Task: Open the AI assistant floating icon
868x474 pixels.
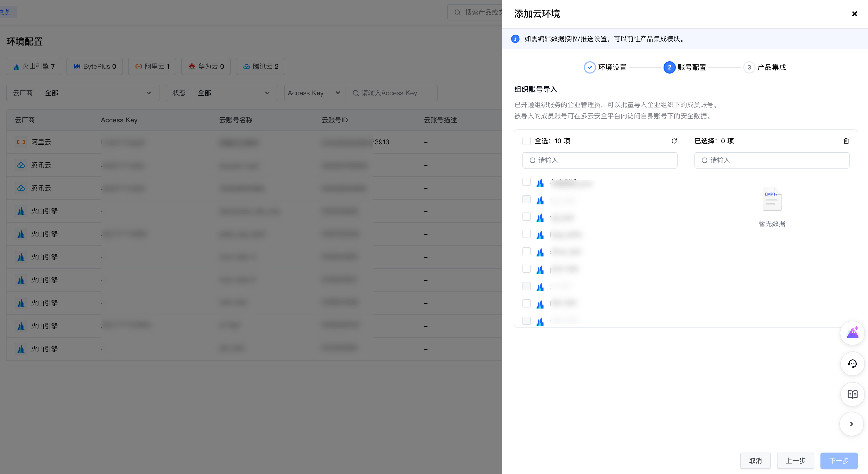Action: click(852, 333)
